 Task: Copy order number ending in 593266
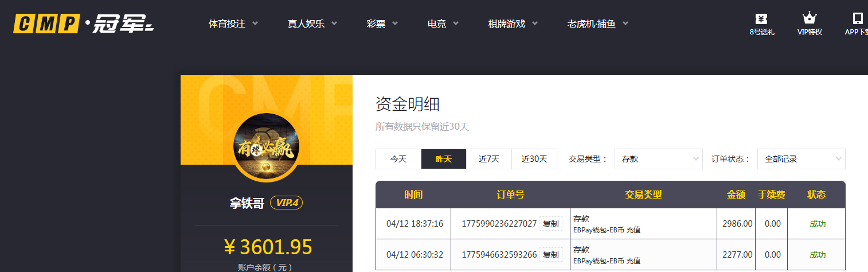pyautogui.click(x=550, y=255)
